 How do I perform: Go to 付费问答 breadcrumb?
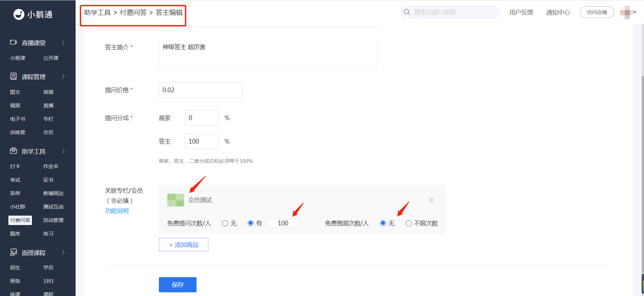[133, 12]
